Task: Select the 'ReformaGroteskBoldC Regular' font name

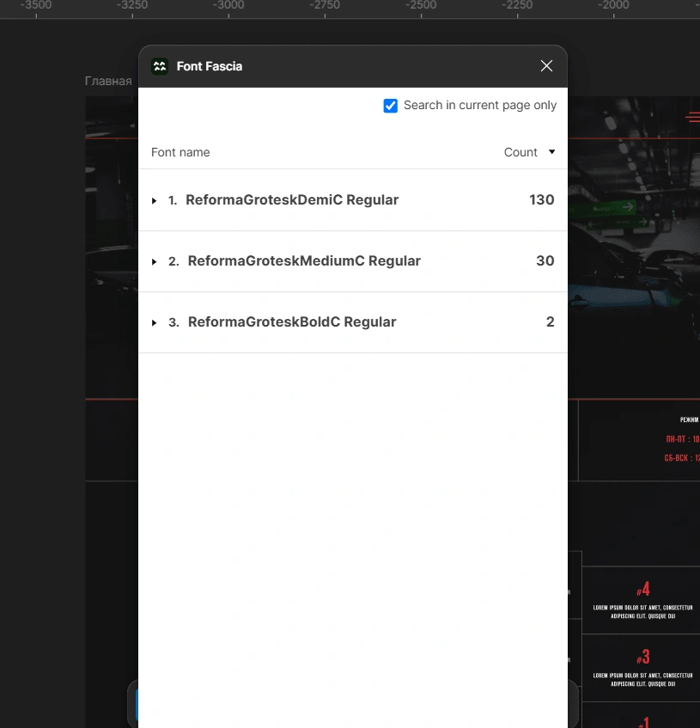Action: pos(292,321)
